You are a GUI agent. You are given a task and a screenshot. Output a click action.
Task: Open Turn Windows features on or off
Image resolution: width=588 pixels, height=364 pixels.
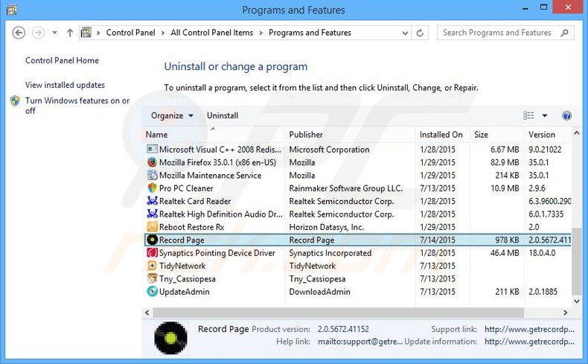tap(77, 106)
